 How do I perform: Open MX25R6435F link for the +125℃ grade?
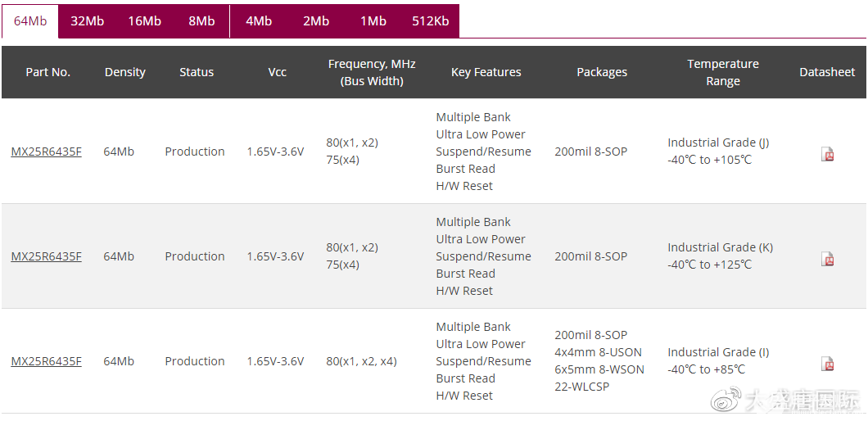pyautogui.click(x=46, y=256)
